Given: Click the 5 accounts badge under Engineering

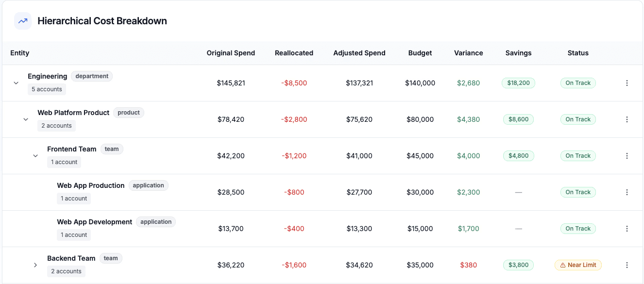Looking at the screenshot, I should tap(47, 89).
